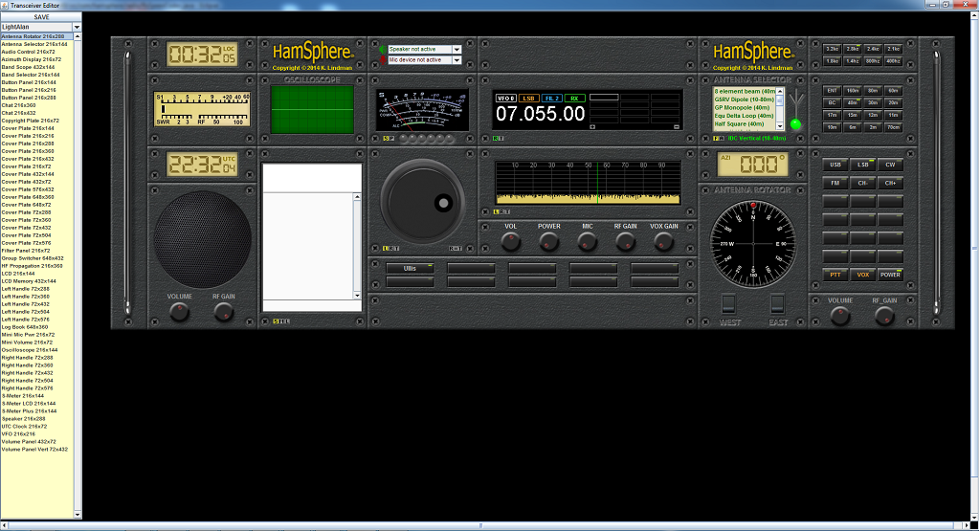Select Log Book 648x360 list entry
The width and height of the screenshot is (980, 531).
tap(37, 326)
